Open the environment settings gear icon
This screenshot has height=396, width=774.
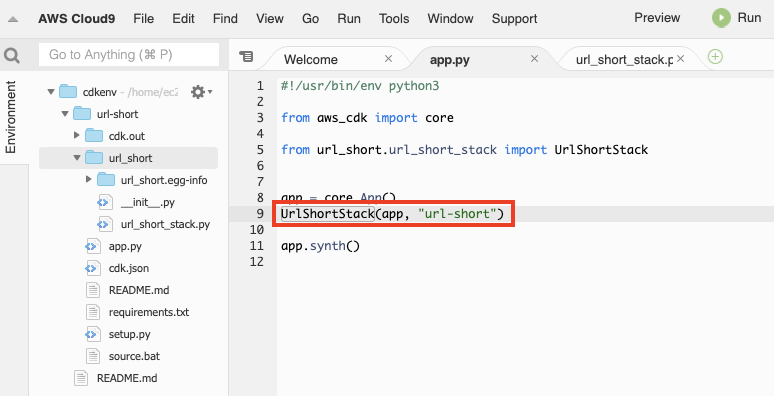coord(198,92)
